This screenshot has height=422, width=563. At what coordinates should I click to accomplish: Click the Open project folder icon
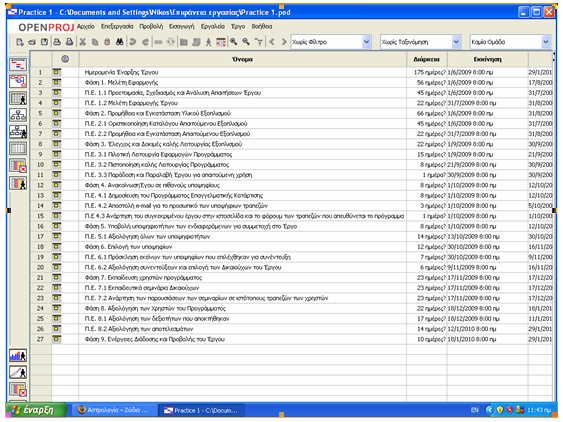[x=32, y=42]
